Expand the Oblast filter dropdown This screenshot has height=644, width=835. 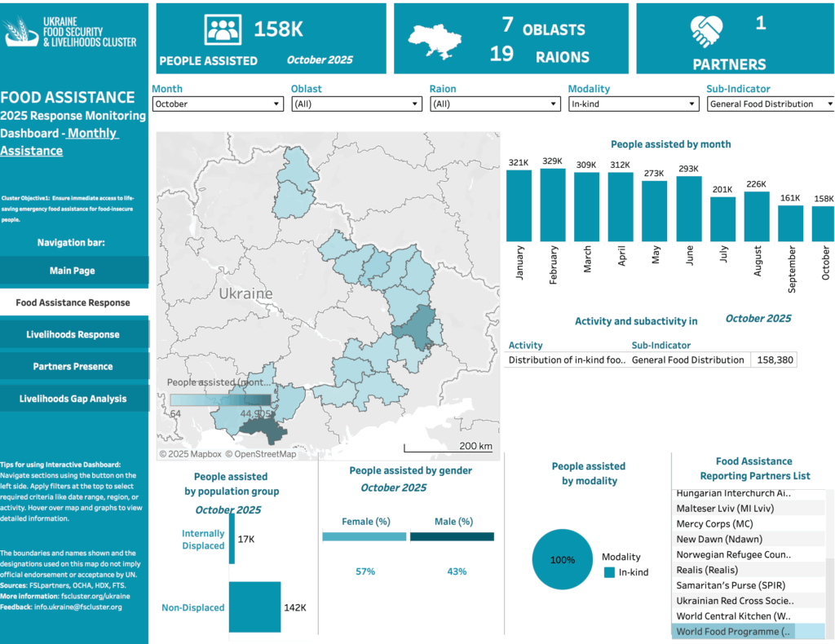pyautogui.click(x=356, y=104)
